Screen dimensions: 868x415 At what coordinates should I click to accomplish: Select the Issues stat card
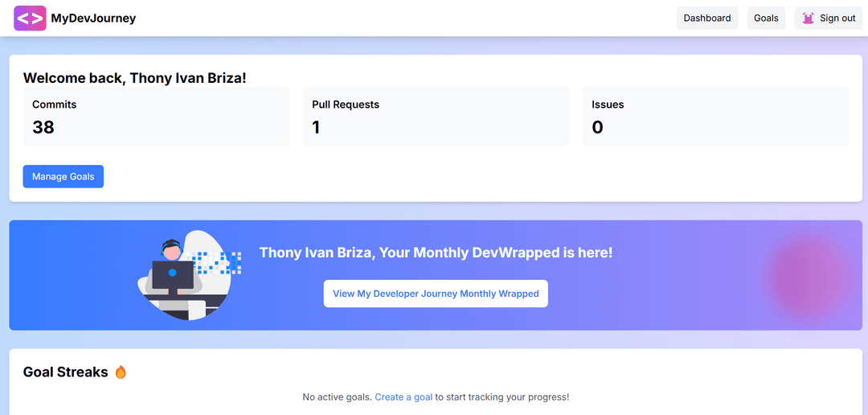(715, 117)
